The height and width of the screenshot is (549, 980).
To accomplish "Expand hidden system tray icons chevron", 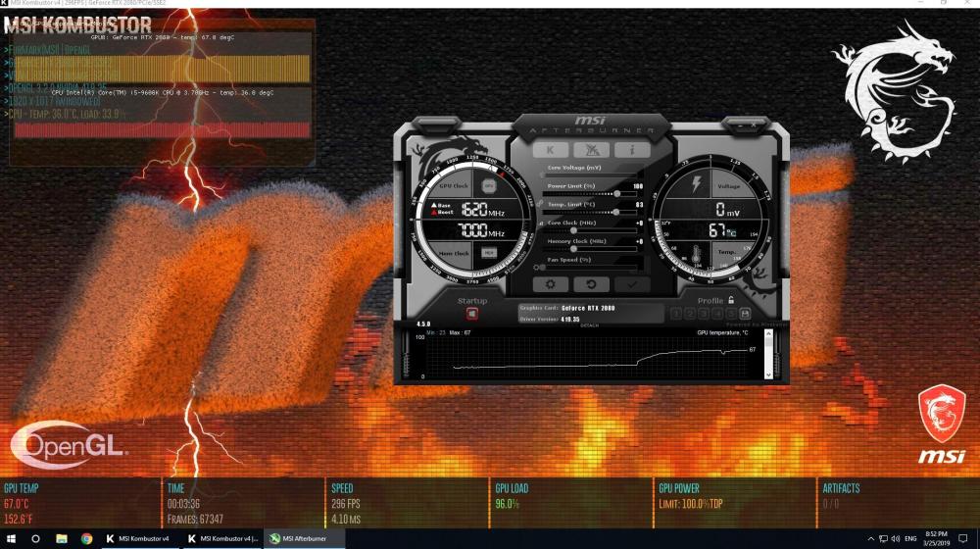I will (x=870, y=538).
